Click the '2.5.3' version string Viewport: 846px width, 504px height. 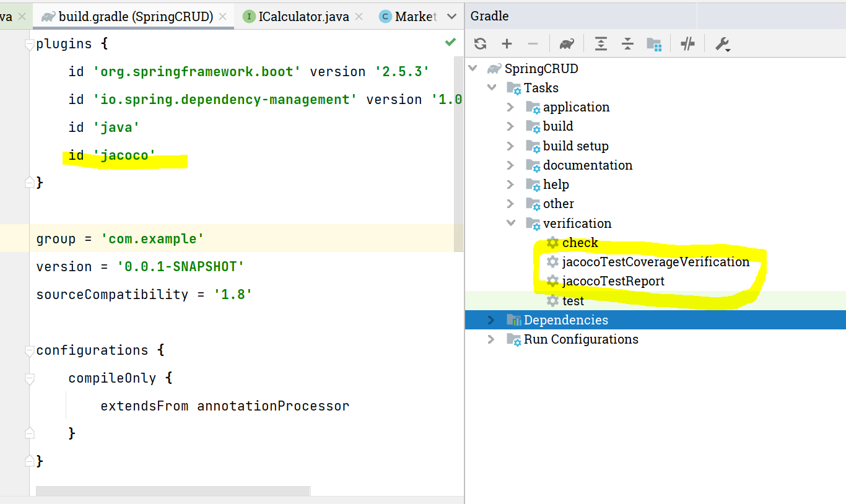tap(402, 72)
